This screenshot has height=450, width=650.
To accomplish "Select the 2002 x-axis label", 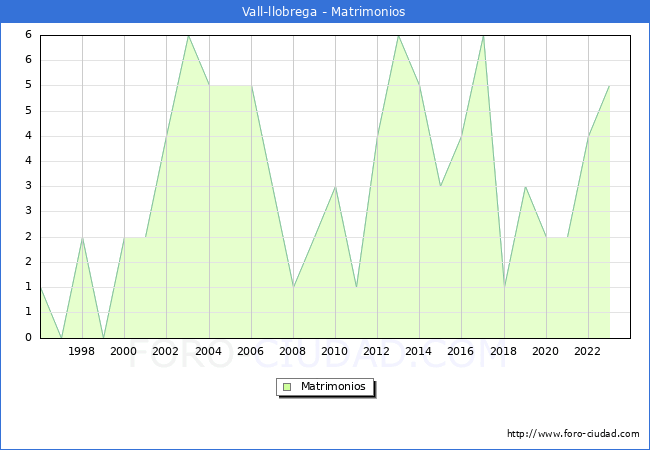I will pos(165,351).
